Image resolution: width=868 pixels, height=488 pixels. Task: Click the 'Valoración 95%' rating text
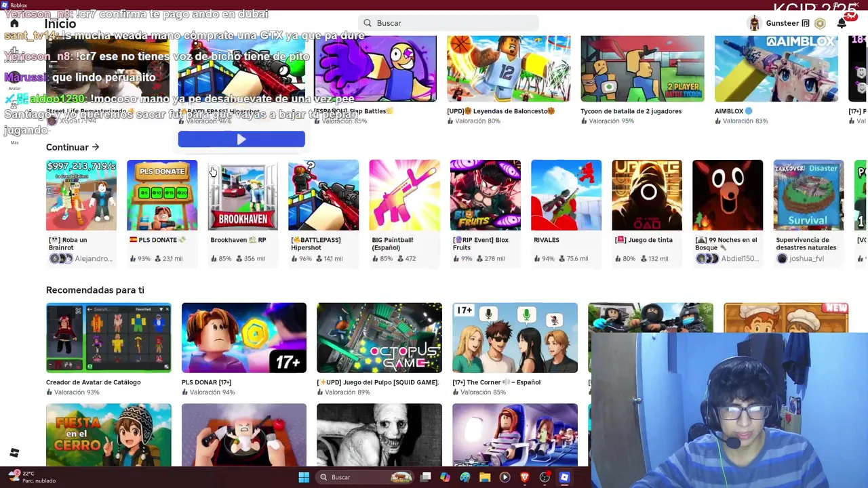tap(611, 121)
